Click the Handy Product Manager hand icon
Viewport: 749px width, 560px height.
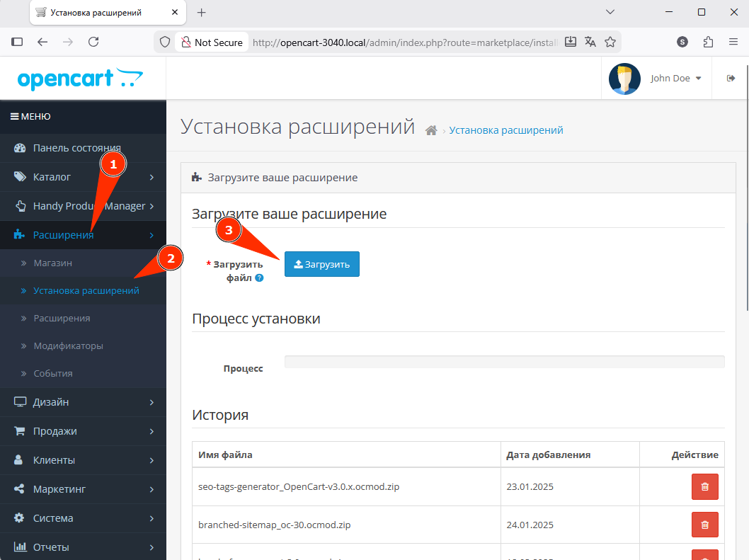(x=21, y=206)
